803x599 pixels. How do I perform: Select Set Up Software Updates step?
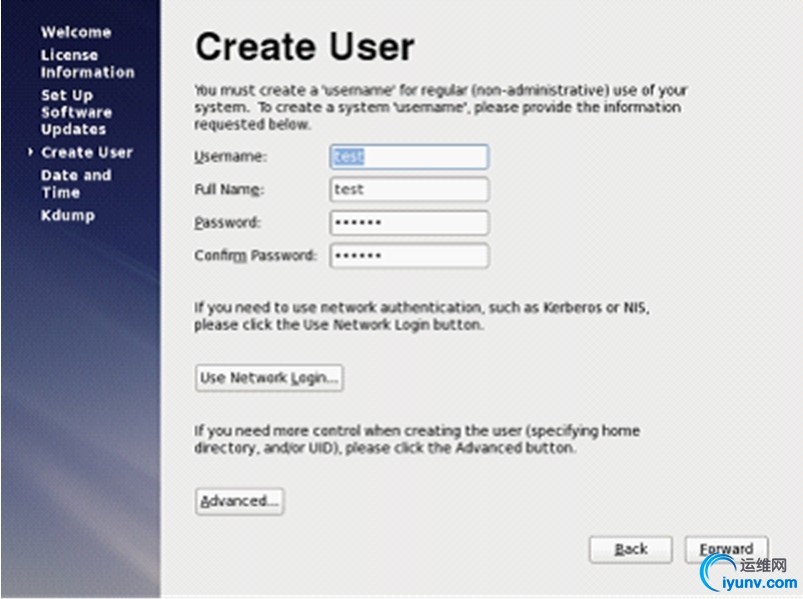click(x=76, y=112)
